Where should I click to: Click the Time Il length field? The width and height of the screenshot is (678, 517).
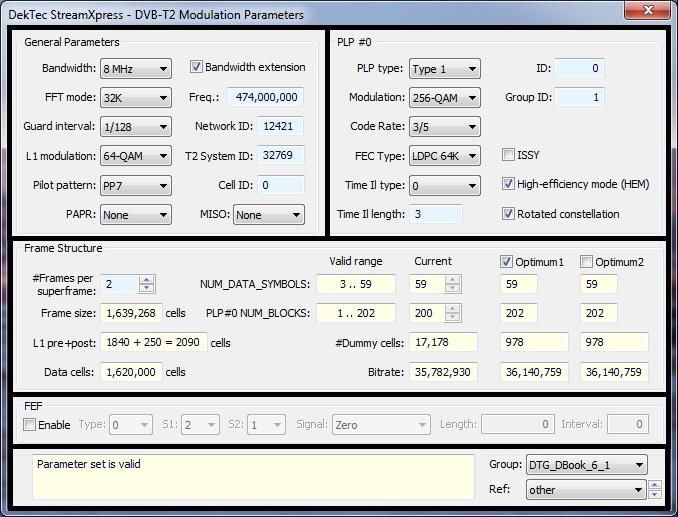tap(436, 214)
